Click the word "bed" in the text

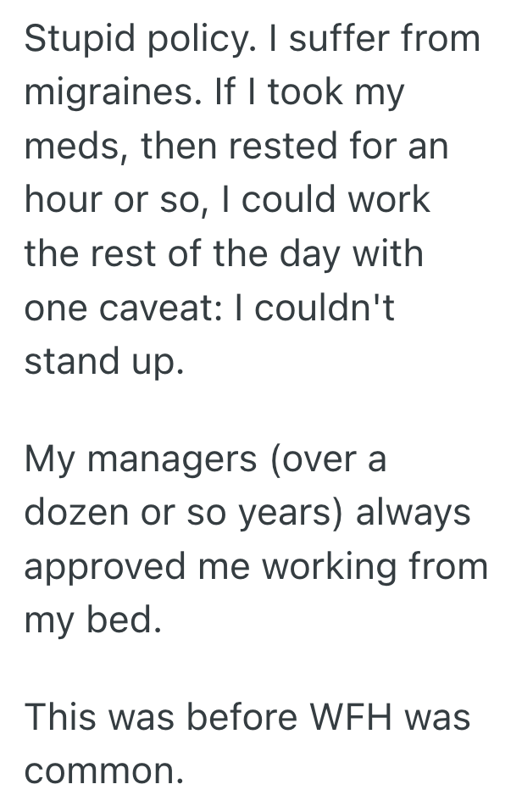(x=125, y=620)
